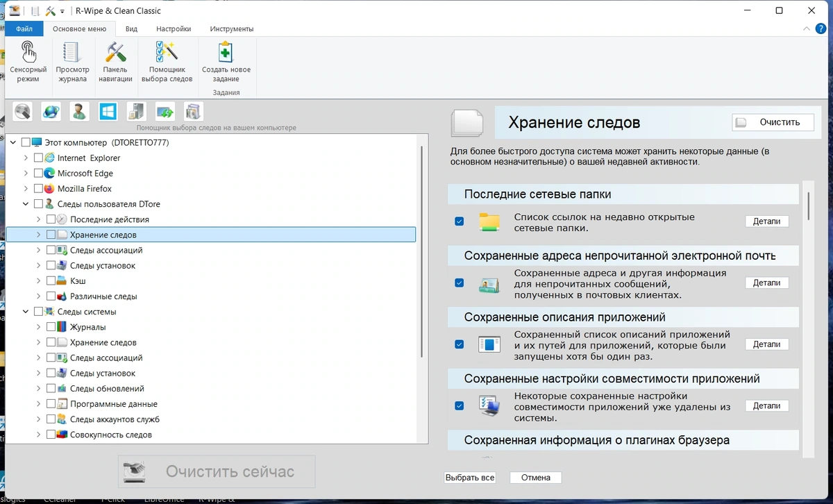Check the Mozilla Firefox checkbox
The height and width of the screenshot is (504, 833).
tap(38, 188)
